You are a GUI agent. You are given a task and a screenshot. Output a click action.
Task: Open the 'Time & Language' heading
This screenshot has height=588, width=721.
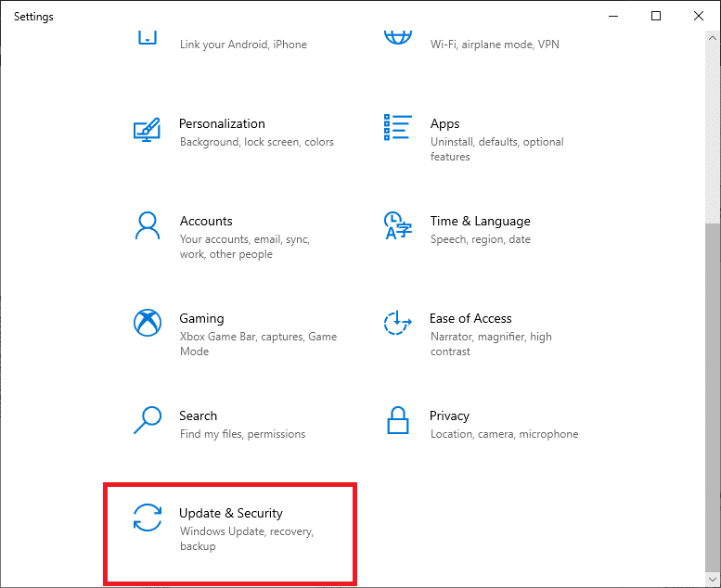(480, 221)
